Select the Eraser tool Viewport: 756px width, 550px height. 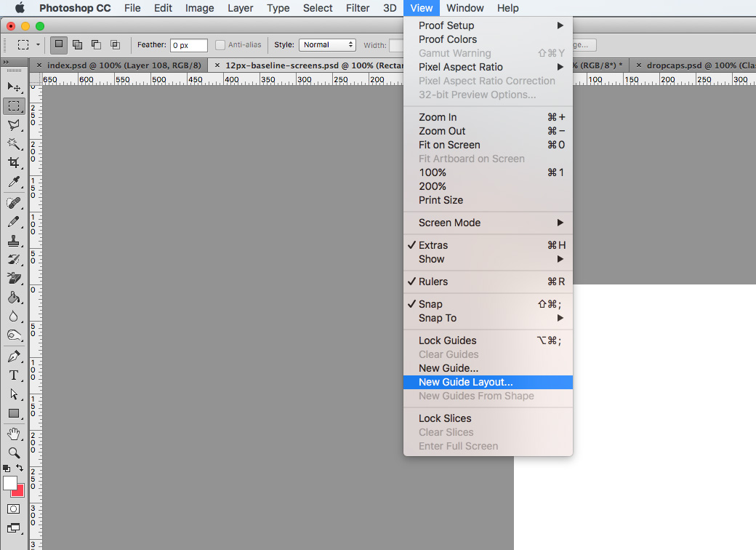click(14, 278)
